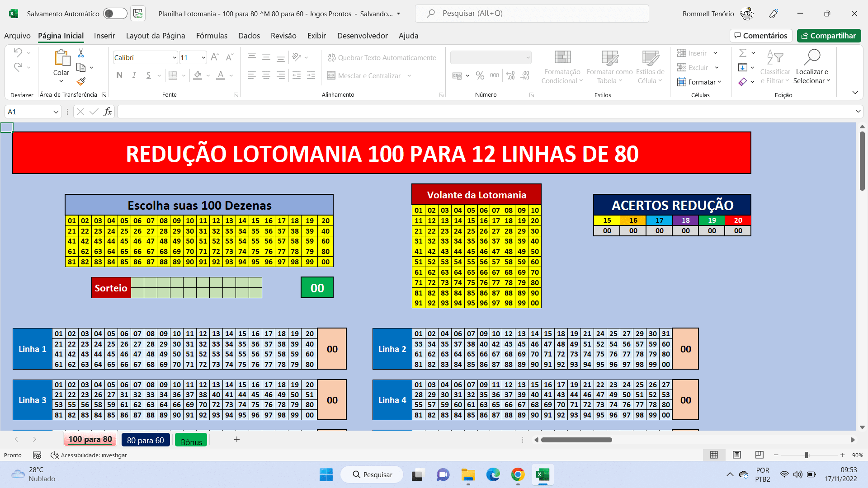Open the number format dropdown
The height and width of the screenshot is (488, 868).
pos(528,58)
